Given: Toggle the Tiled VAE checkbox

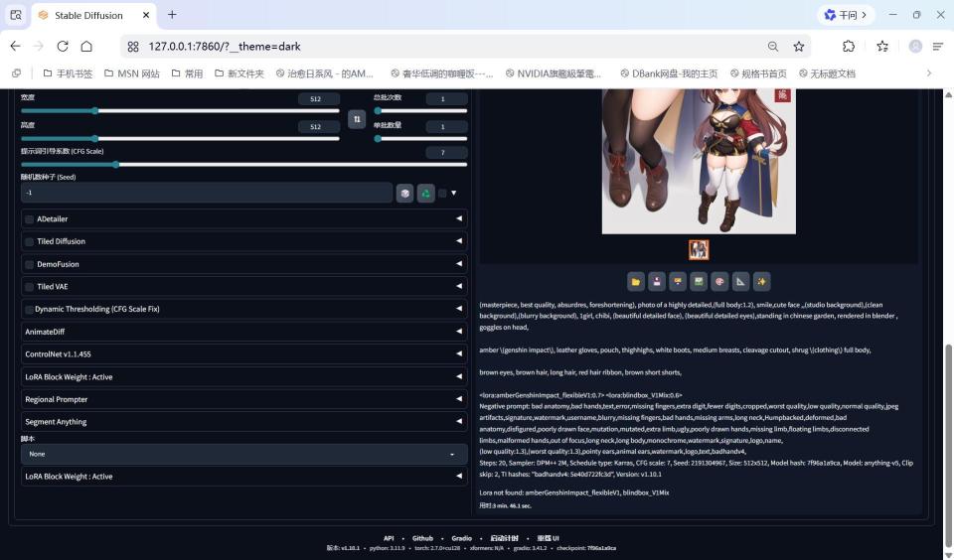Looking at the screenshot, I should tap(29, 287).
